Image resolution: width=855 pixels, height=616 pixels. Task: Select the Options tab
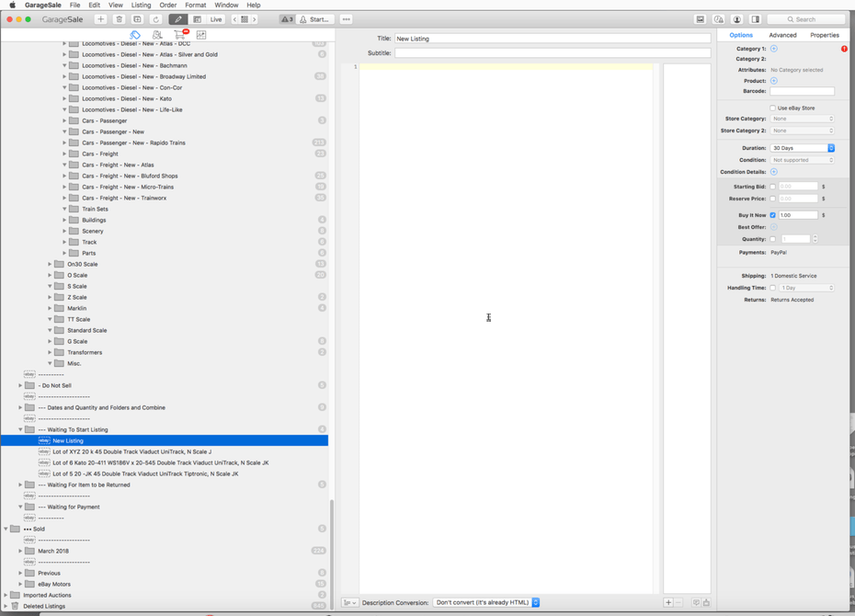[x=741, y=35]
